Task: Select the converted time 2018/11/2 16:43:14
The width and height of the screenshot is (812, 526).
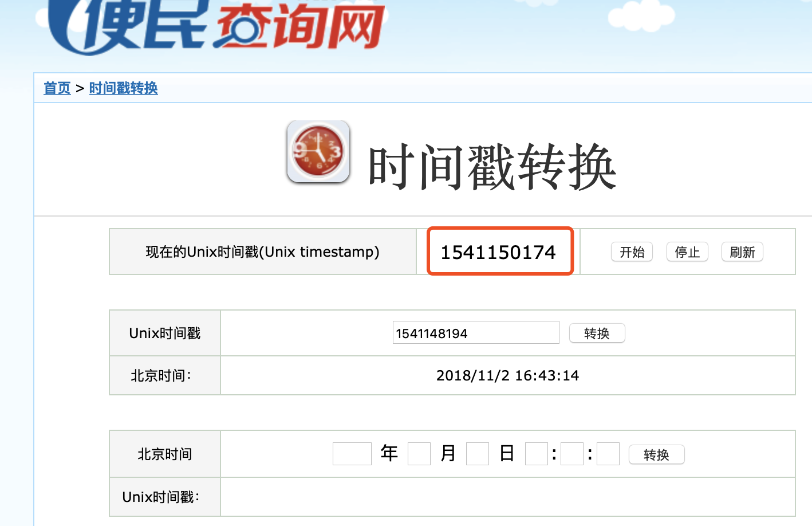Action: 507,375
